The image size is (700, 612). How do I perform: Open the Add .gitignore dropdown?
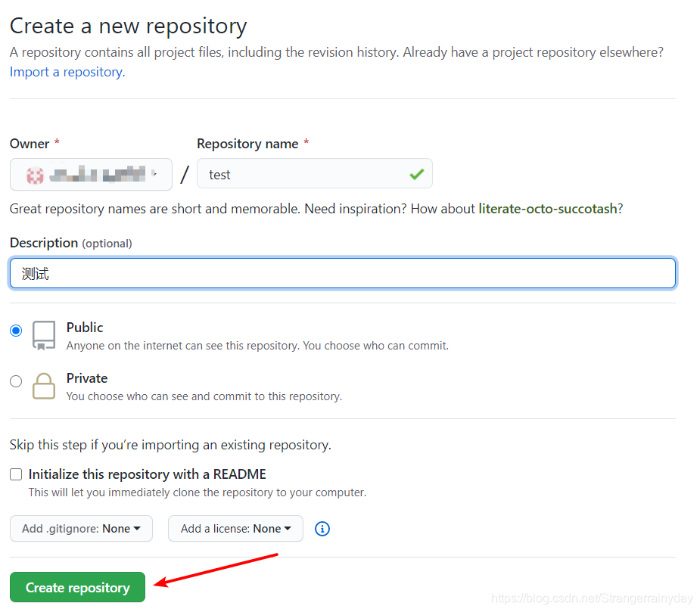click(81, 529)
